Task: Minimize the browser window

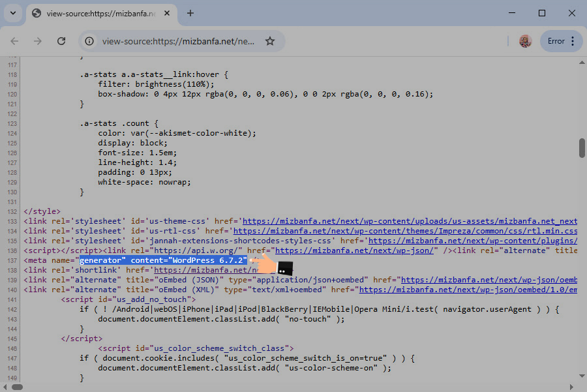Action: pyautogui.click(x=512, y=13)
